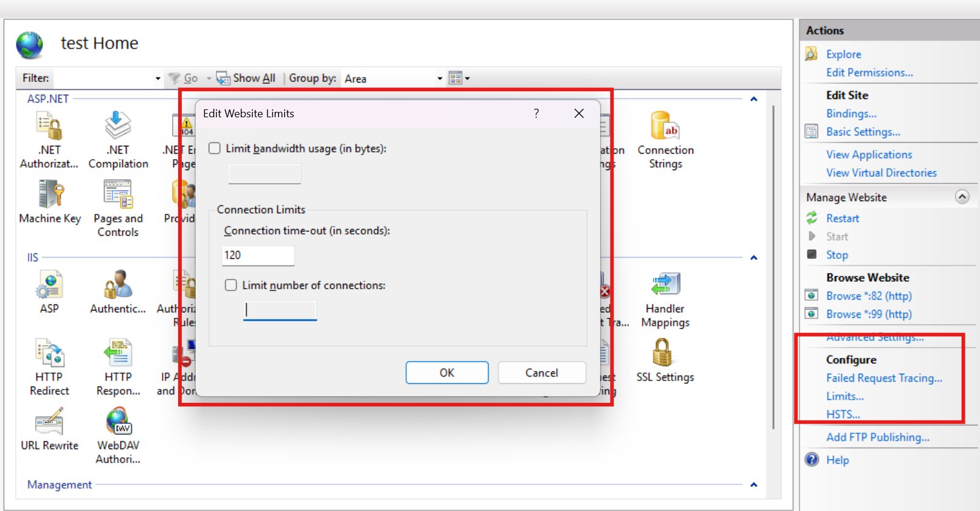The height and width of the screenshot is (511, 980).
Task: Click the Basic Settings icon
Action: point(812,131)
